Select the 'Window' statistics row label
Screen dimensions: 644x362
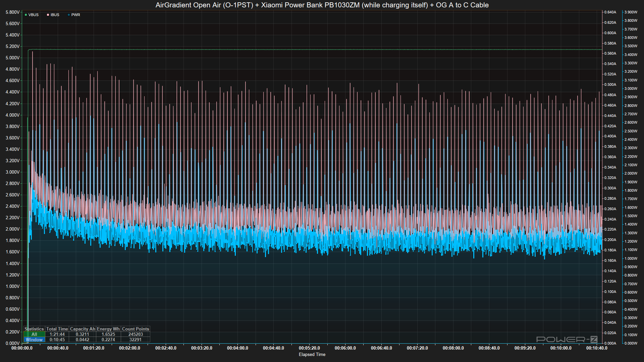34,340
